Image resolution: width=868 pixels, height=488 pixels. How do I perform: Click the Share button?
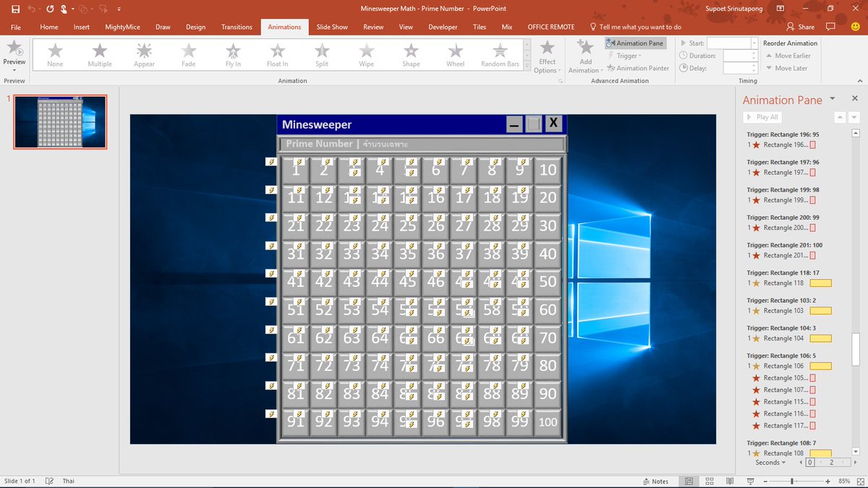800,27
